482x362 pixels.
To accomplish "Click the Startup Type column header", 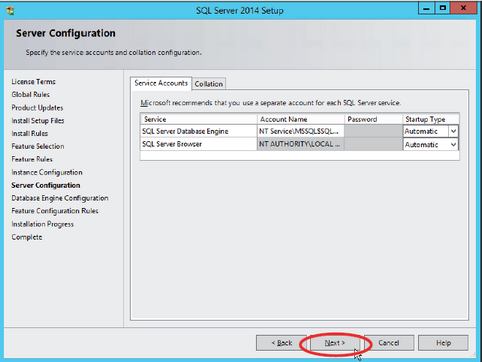I will (431, 119).
